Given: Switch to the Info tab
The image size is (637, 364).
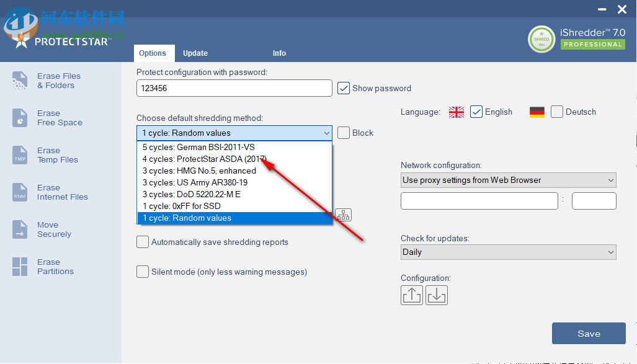Looking at the screenshot, I should [279, 53].
